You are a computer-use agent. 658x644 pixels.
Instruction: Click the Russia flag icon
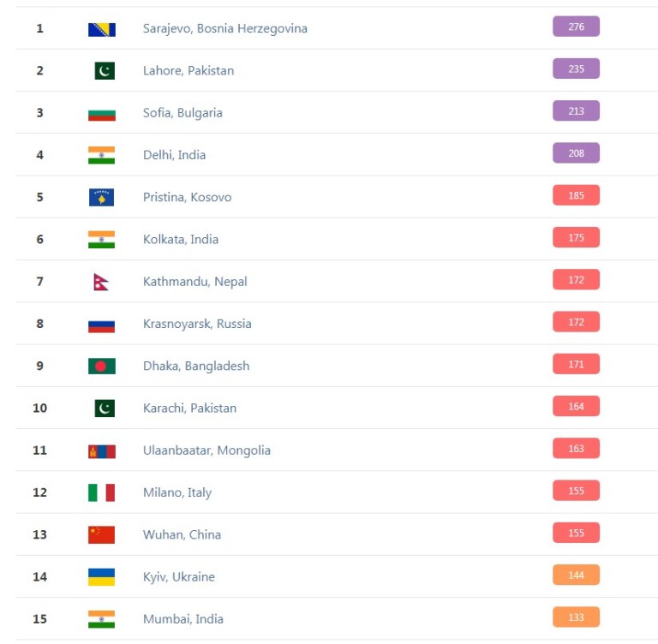tap(101, 325)
